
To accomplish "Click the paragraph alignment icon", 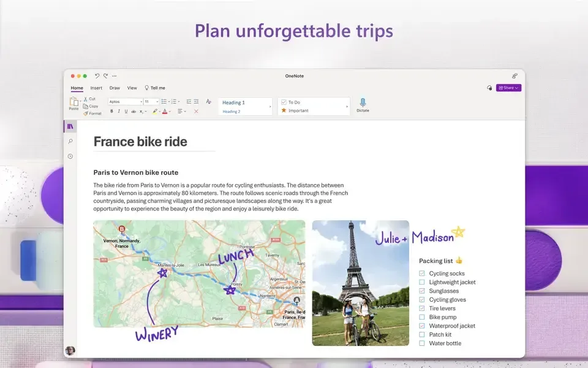I will (x=180, y=111).
